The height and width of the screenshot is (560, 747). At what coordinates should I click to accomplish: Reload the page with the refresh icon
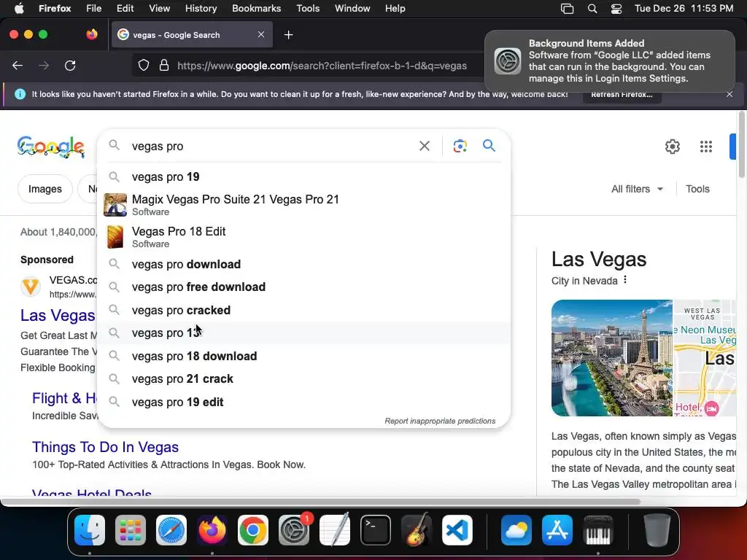click(x=70, y=66)
